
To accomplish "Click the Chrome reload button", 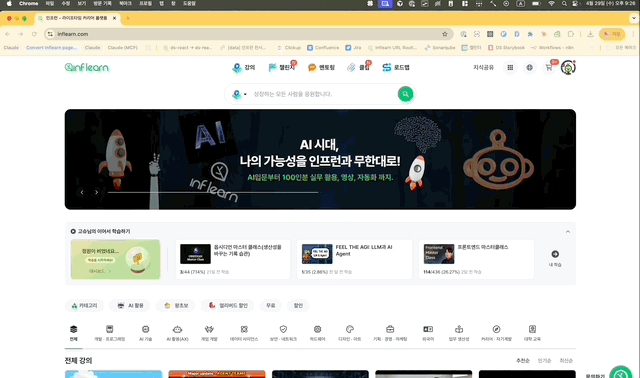I will (34, 34).
